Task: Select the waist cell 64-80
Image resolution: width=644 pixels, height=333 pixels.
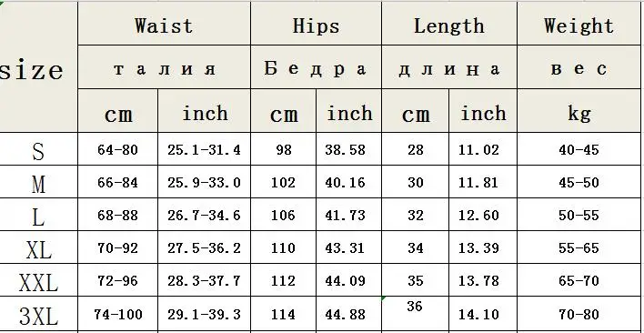Action: pos(117,149)
